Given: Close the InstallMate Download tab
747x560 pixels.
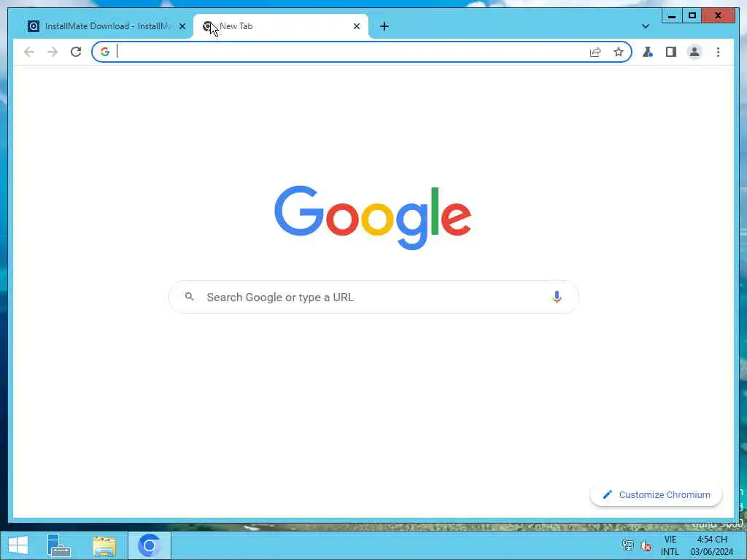Looking at the screenshot, I should click(x=182, y=26).
